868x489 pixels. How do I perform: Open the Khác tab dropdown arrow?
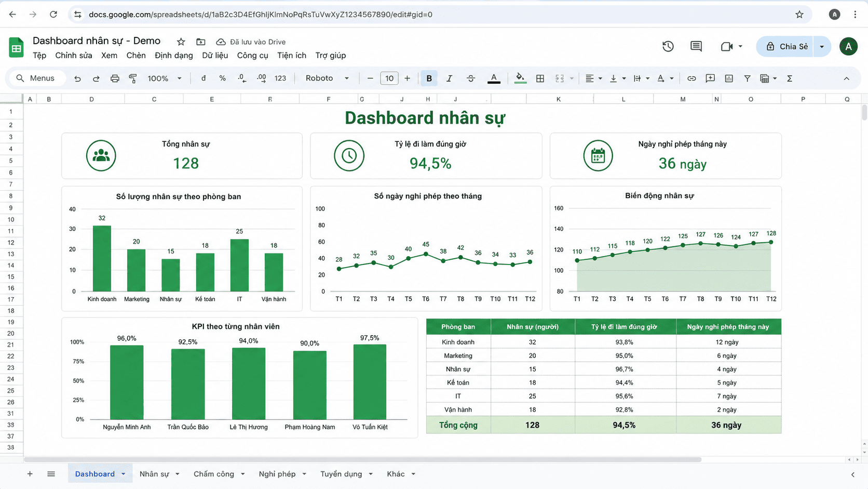click(413, 474)
